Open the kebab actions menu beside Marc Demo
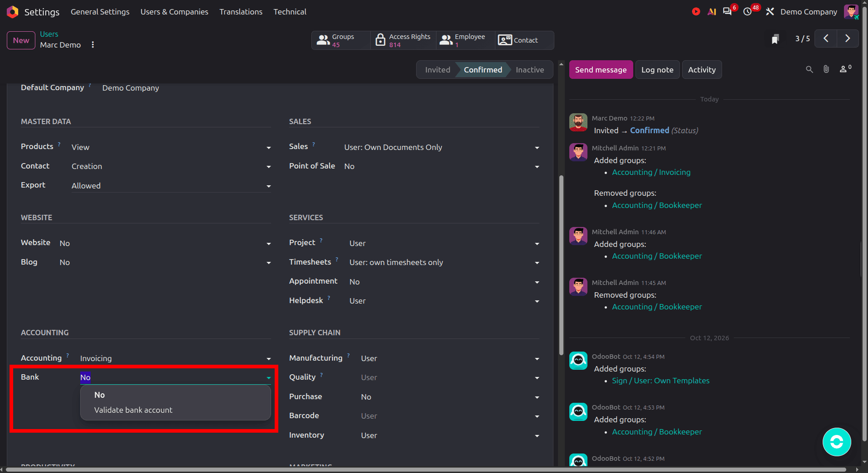The height and width of the screenshot is (473, 868). 93,45
